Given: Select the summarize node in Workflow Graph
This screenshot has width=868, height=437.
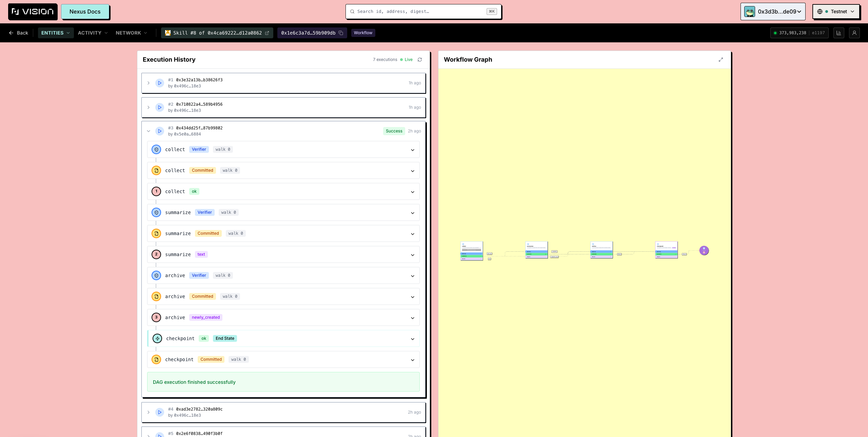Looking at the screenshot, I should (x=536, y=250).
